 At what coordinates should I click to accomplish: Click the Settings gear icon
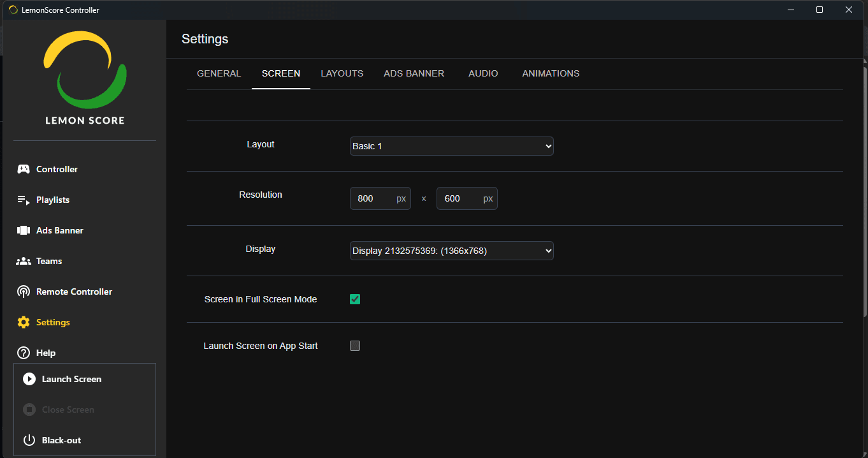(x=24, y=322)
